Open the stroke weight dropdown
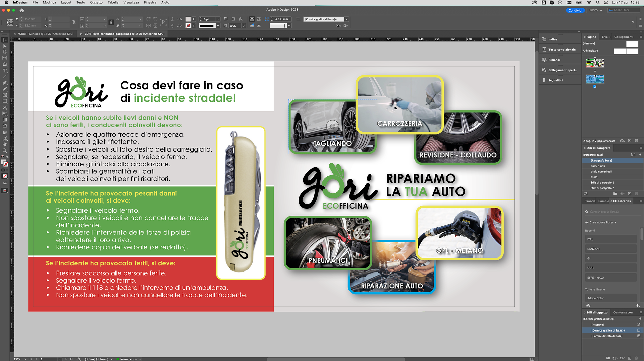 click(x=218, y=19)
